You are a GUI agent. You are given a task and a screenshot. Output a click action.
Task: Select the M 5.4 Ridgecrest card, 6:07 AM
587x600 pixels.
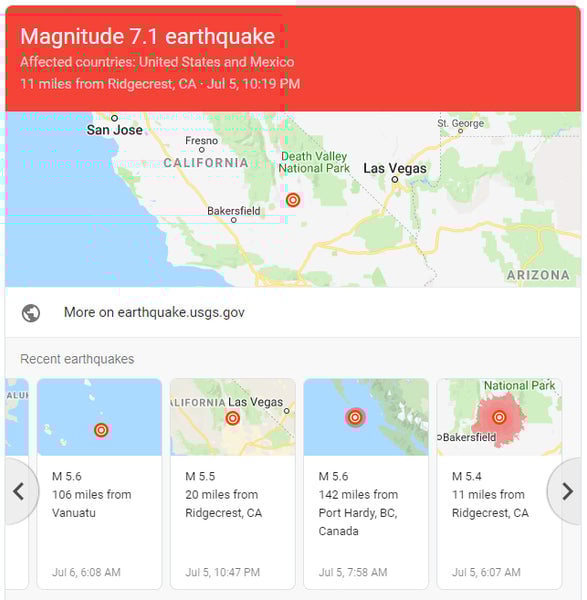coord(499,484)
